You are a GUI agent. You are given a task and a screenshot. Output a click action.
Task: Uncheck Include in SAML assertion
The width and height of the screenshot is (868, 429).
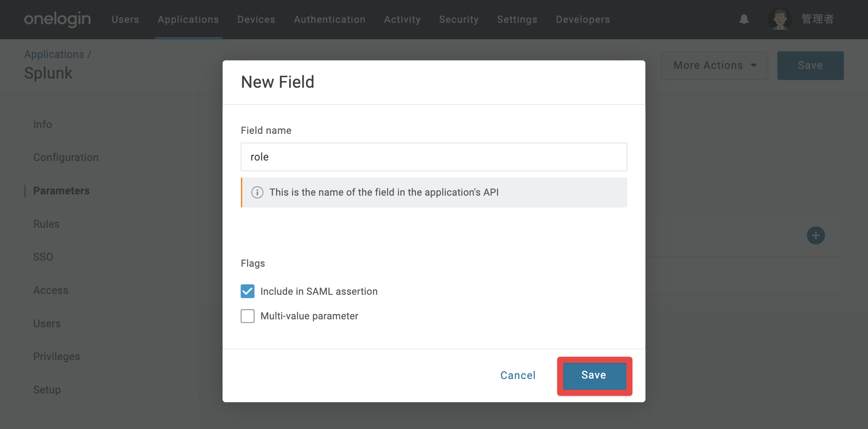pyautogui.click(x=247, y=291)
